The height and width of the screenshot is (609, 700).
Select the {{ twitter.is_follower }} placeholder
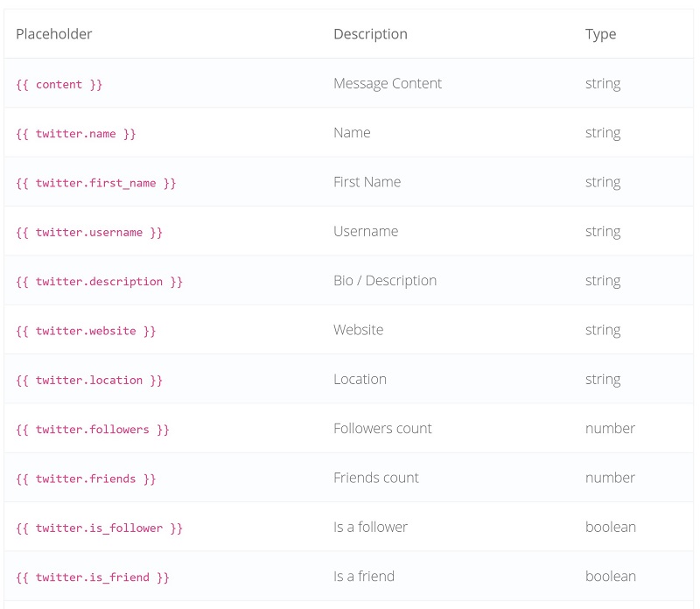pos(99,528)
